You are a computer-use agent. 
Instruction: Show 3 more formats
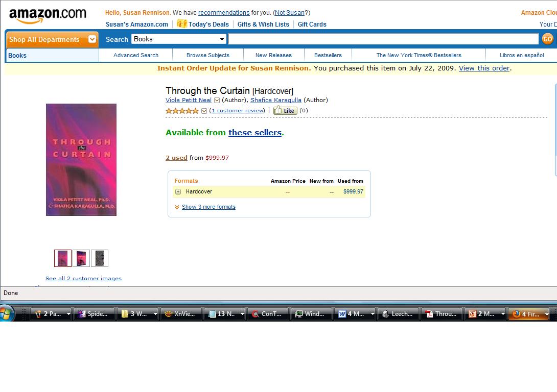click(x=208, y=207)
